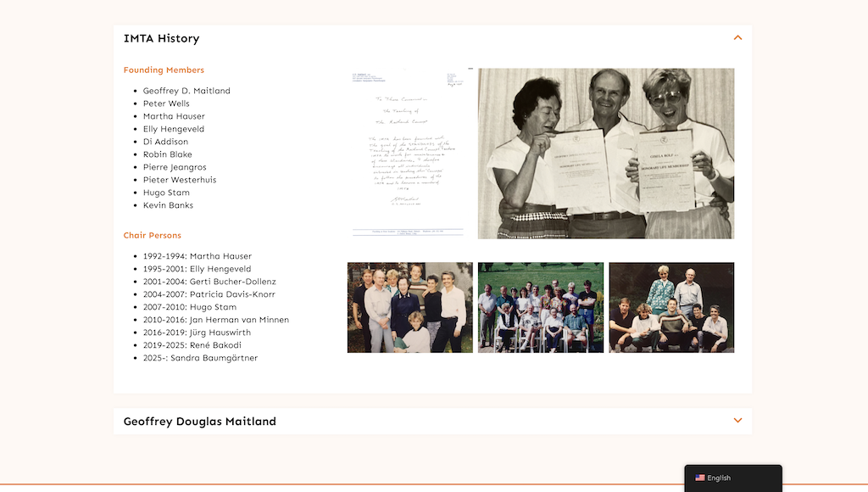Click the 2004-2007: Patricia Davis-Knorr entry
Viewport: 868px width, 492px height.
coord(209,294)
